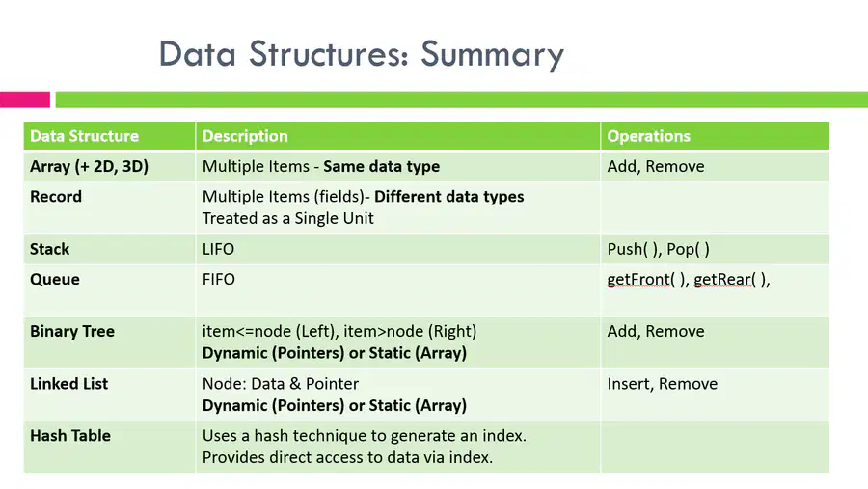868x489 pixels.
Task: Select the Data Structure column header
Action: (x=84, y=136)
